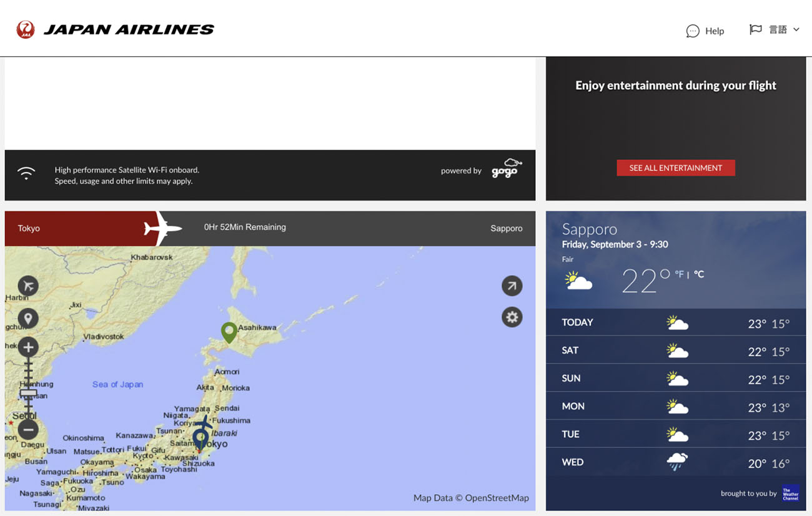
Task: Click the WED rain cloud icon
Action: point(677,462)
